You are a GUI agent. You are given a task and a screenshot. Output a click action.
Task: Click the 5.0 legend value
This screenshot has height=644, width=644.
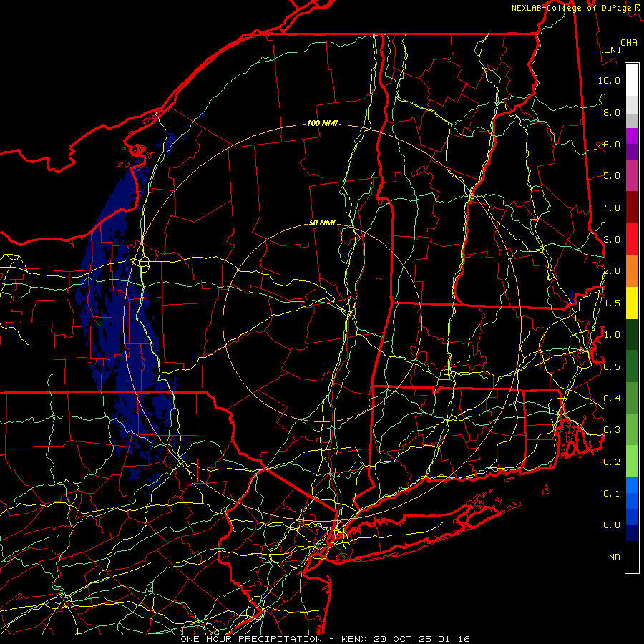612,176
